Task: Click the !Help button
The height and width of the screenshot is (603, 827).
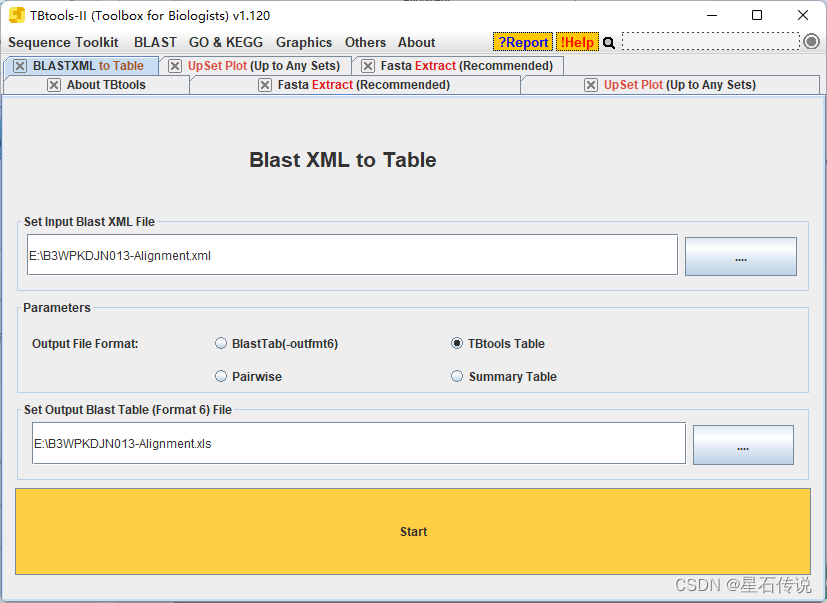Action: (x=578, y=42)
